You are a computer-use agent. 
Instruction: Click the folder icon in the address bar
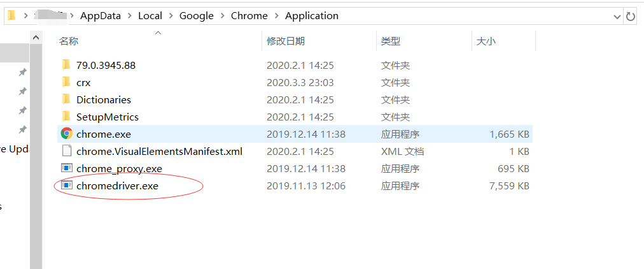(11, 16)
